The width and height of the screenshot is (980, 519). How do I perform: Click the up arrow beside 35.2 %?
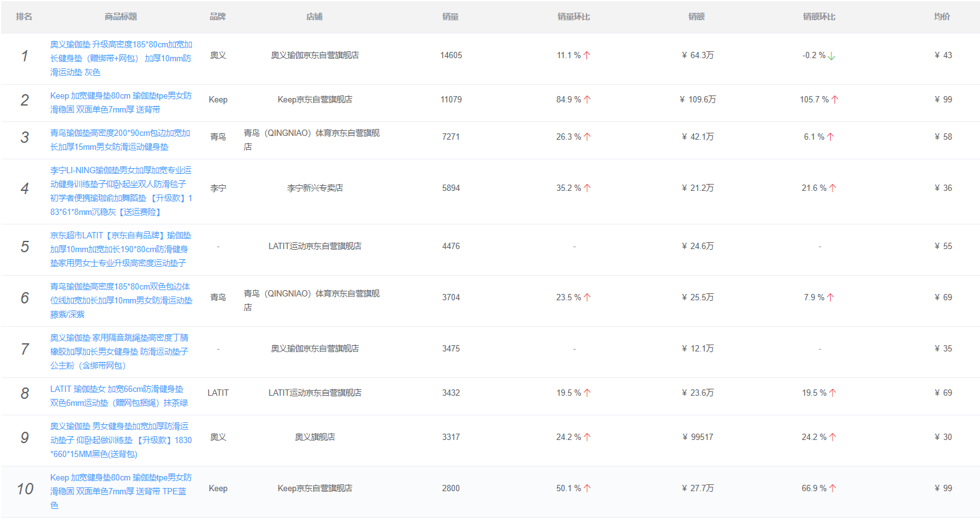(587, 188)
